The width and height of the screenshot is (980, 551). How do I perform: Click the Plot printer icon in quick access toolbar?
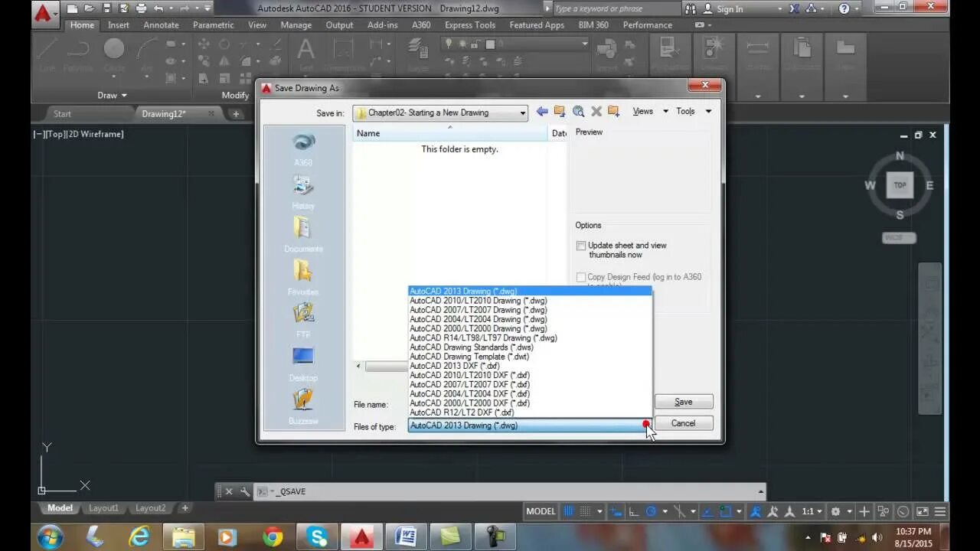(142, 9)
